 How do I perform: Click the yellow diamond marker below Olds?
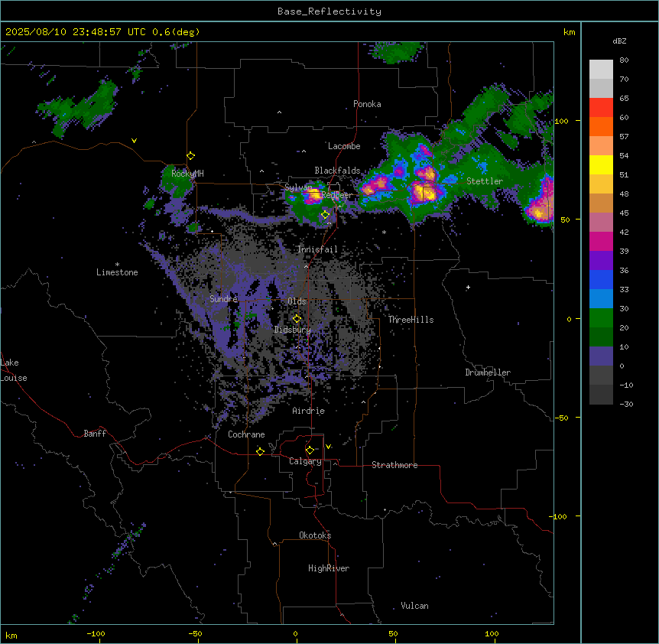(297, 318)
